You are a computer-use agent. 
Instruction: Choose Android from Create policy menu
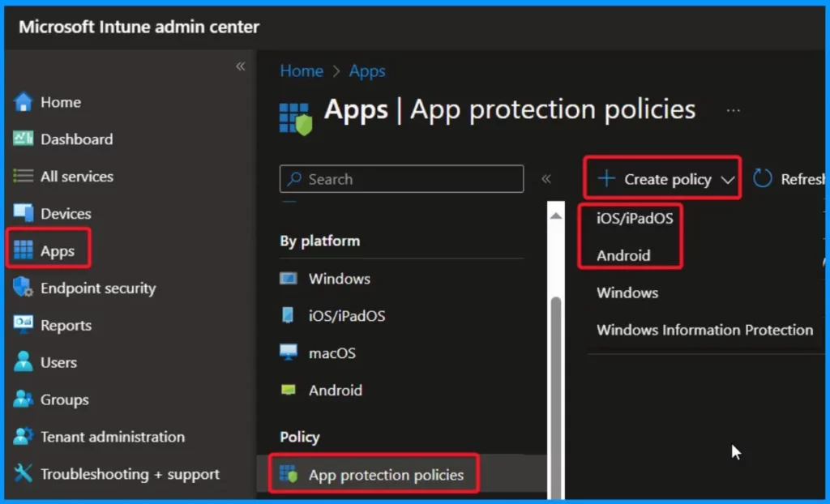(623, 256)
